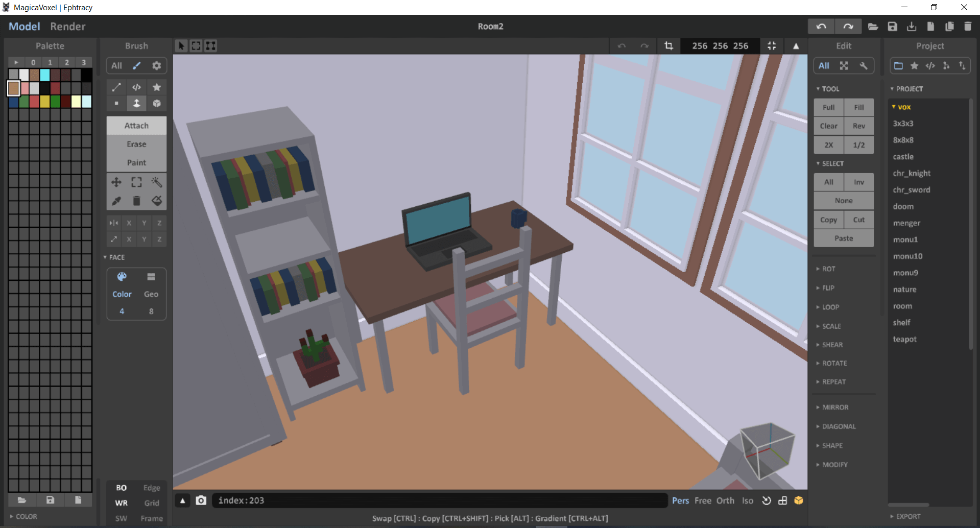Click the trash delete icon in Brush panel
Image resolution: width=980 pixels, height=528 pixels.
[x=136, y=201]
